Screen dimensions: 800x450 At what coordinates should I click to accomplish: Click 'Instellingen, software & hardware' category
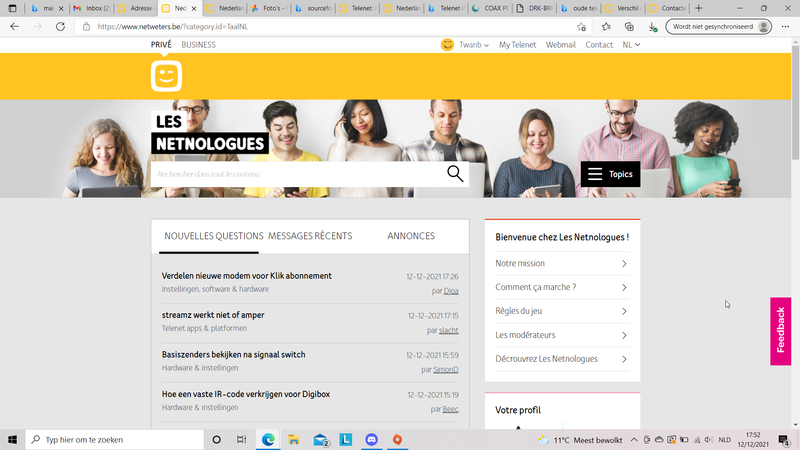215,289
